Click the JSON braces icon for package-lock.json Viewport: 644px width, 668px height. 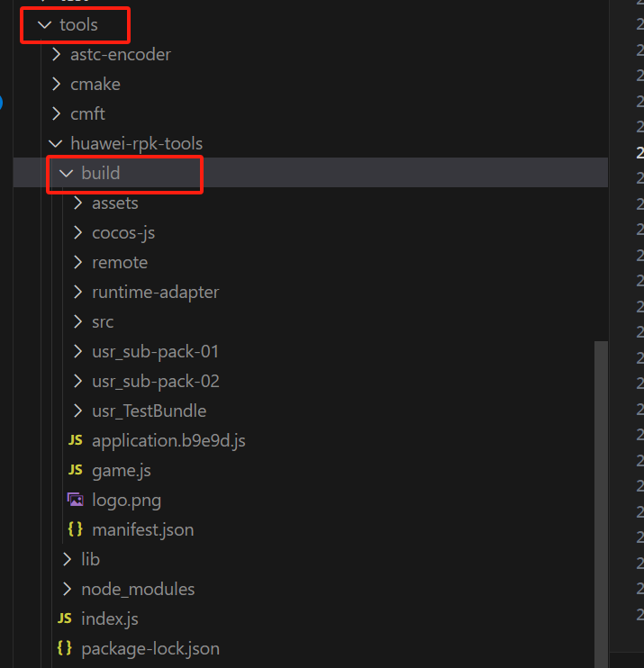(65, 648)
